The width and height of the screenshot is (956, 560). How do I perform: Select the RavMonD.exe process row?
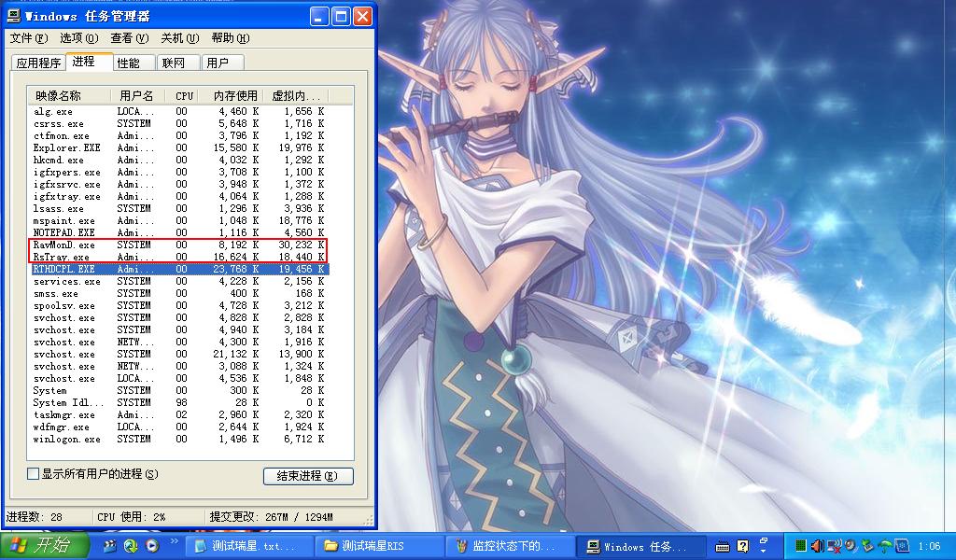pyautogui.click(x=180, y=245)
